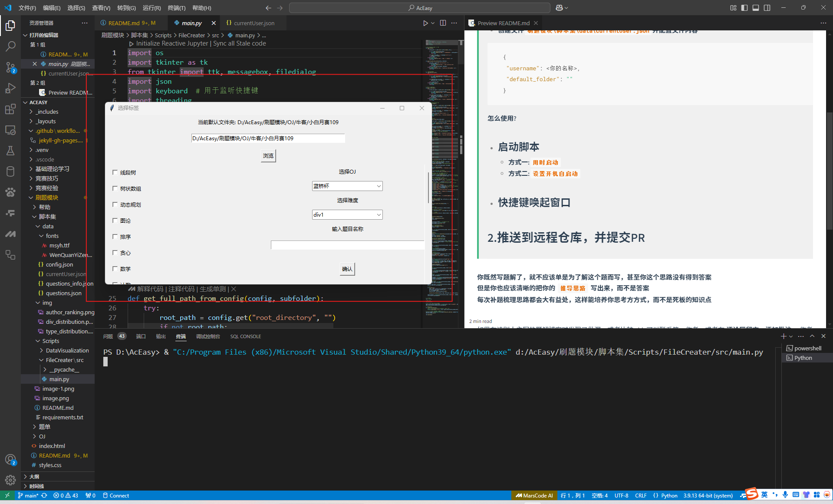
Task: Click Connect in the status bar
Action: pyautogui.click(x=116, y=495)
